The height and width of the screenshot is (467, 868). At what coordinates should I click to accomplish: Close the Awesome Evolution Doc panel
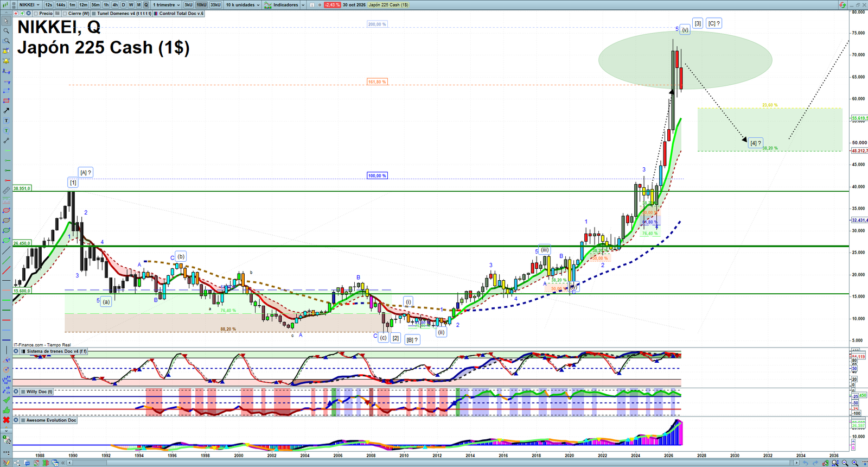(x=16, y=420)
